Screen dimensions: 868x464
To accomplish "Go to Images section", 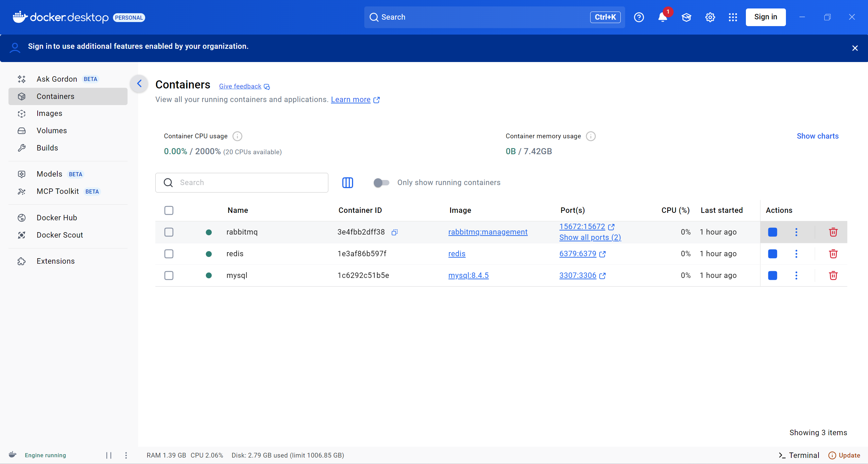I will pos(68,114).
